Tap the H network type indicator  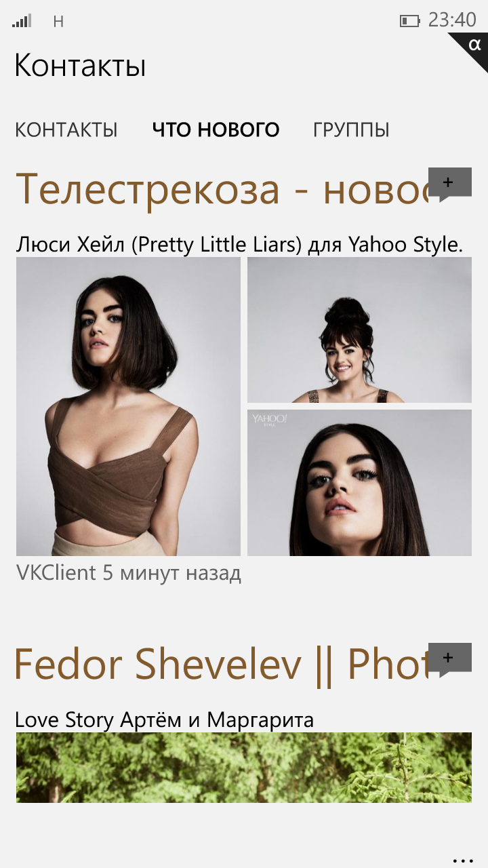click(58, 22)
